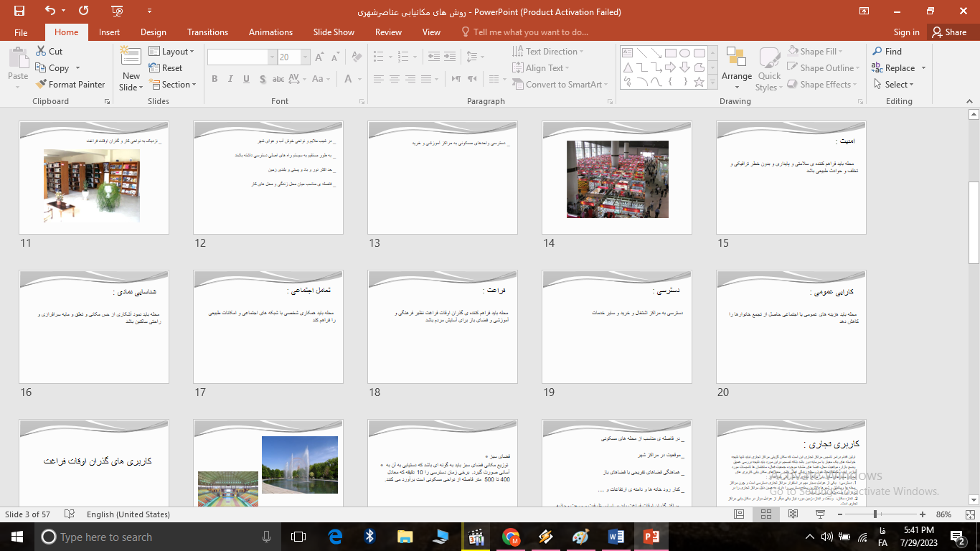Click the zoom slider in status bar
This screenshot has width=980, height=551.
[x=875, y=514]
